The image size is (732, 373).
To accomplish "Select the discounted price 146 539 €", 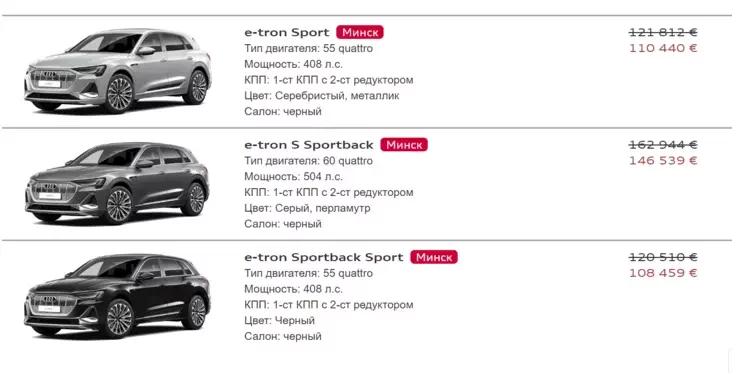I will pos(663,161).
